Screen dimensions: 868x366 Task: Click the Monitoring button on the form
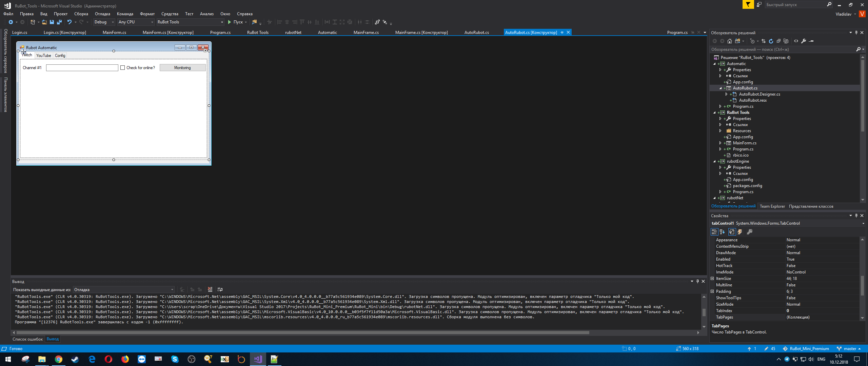point(182,68)
